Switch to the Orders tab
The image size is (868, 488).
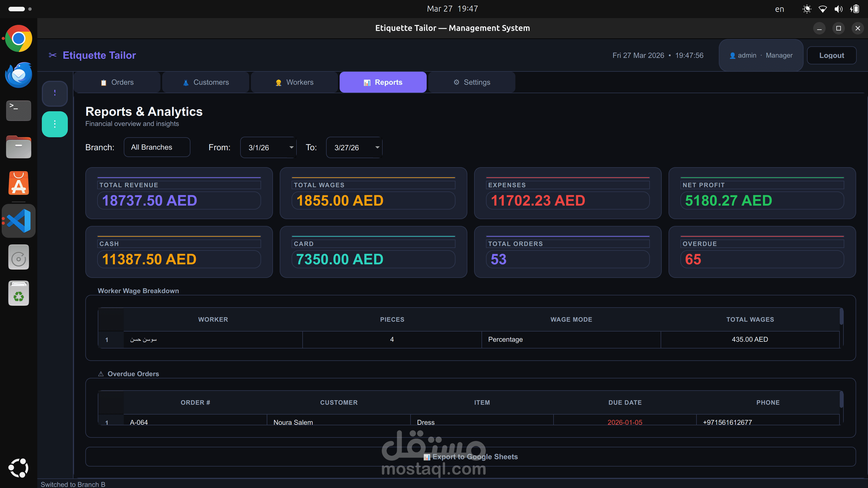[117, 82]
